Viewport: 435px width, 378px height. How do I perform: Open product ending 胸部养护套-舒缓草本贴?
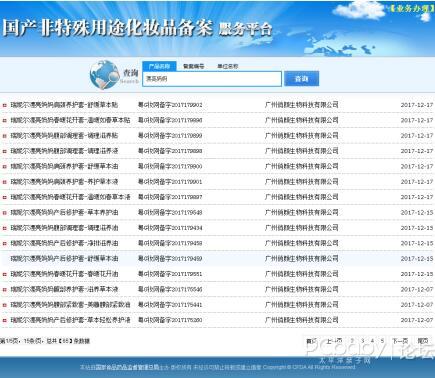click(x=64, y=105)
